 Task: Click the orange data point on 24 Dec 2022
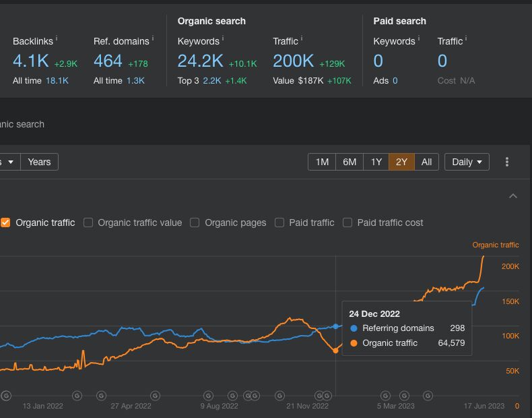(x=335, y=351)
